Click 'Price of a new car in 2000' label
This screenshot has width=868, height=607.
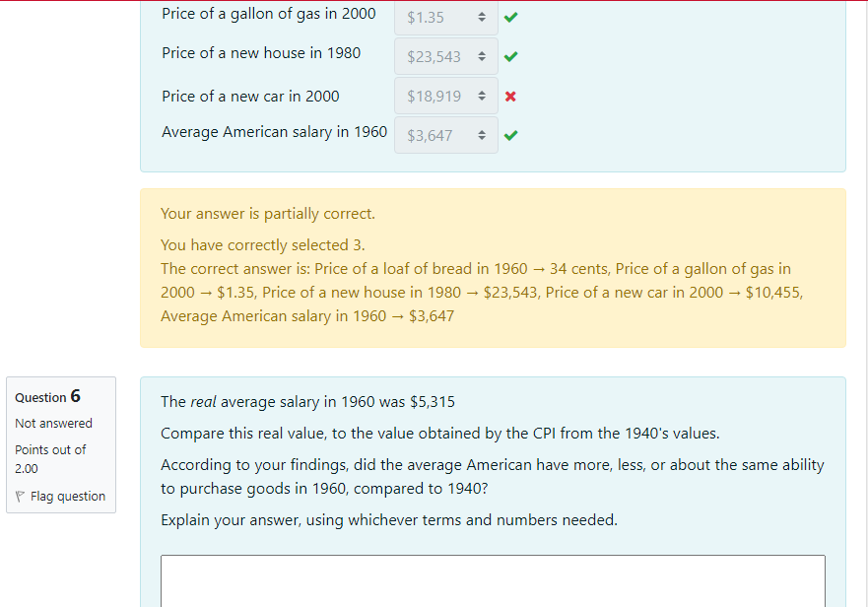[x=250, y=97]
